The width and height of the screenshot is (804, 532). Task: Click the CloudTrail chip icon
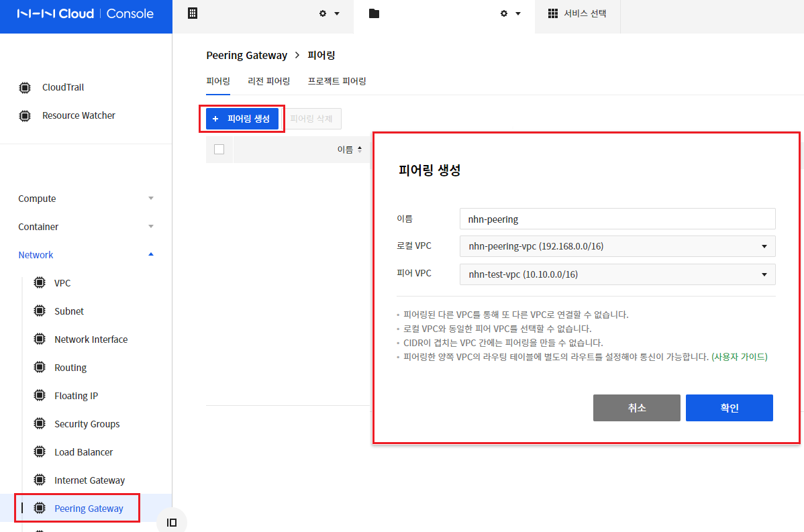point(25,88)
